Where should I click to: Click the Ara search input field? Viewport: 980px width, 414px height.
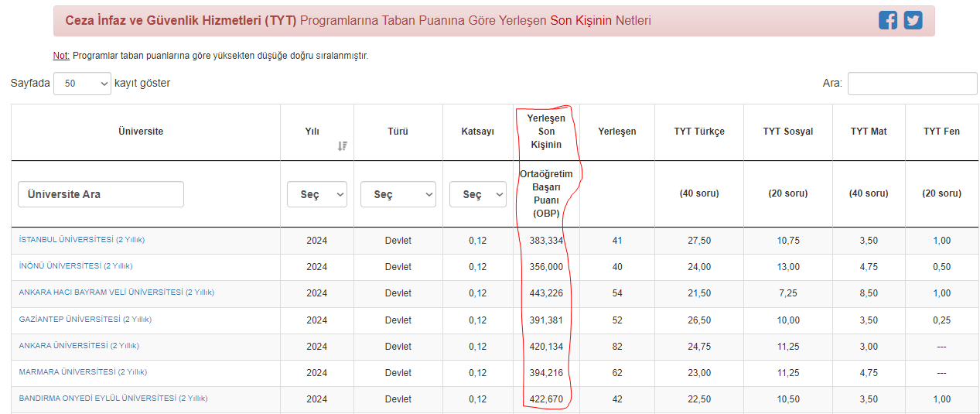pos(913,84)
